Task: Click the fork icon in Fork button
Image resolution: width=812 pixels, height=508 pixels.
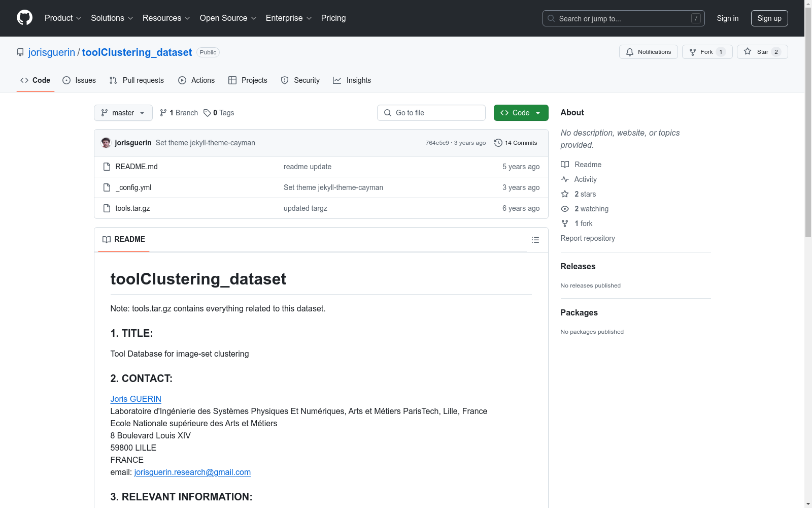Action: pyautogui.click(x=693, y=52)
